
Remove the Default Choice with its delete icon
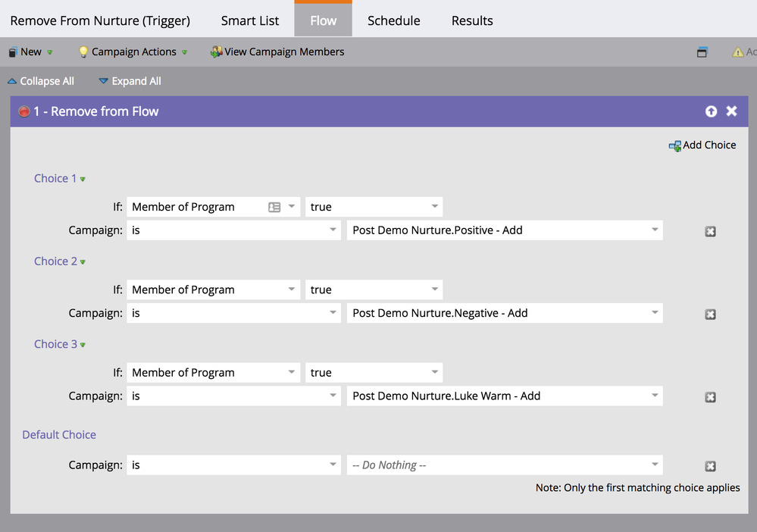click(x=710, y=465)
